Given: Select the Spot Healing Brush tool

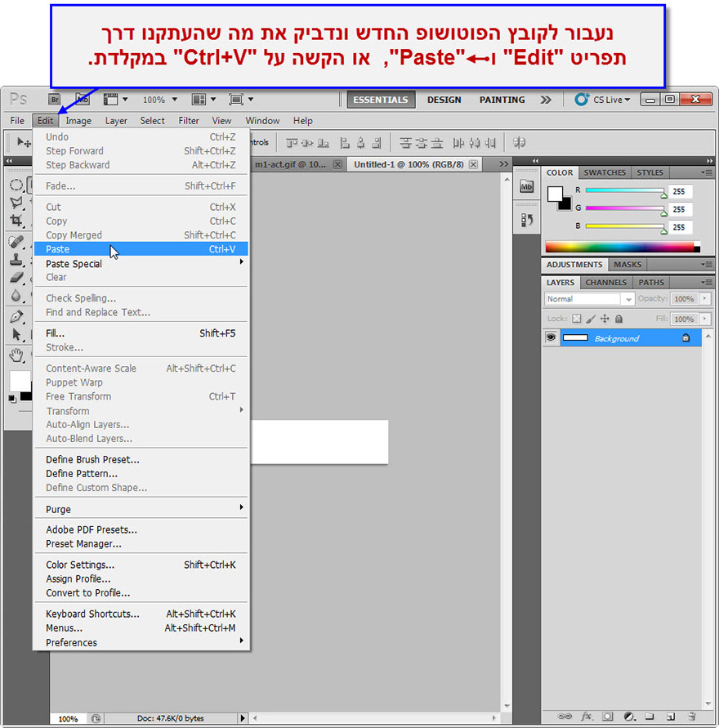Looking at the screenshot, I should [16, 241].
